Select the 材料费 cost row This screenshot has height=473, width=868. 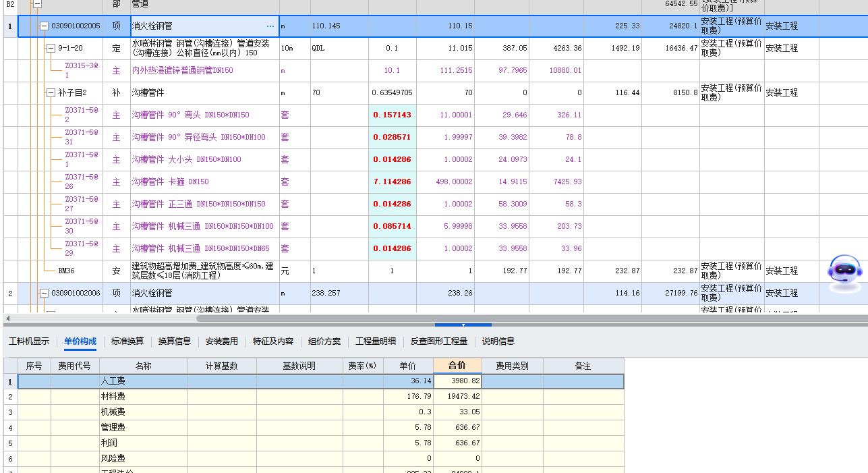(x=320, y=397)
